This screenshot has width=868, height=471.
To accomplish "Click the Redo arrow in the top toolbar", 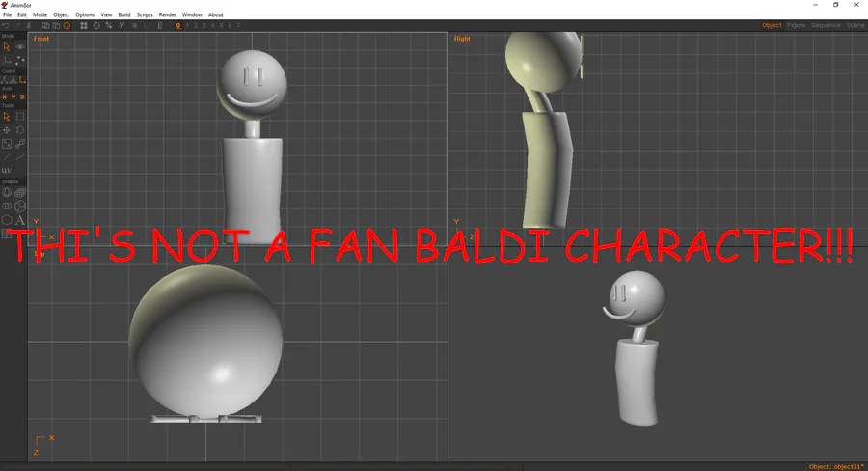I will 16,25.
